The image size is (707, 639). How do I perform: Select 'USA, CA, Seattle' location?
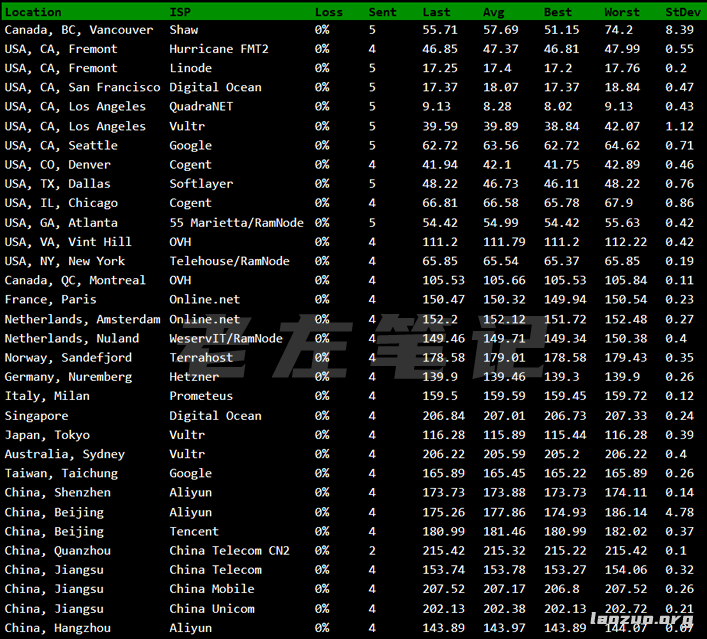tap(61, 146)
